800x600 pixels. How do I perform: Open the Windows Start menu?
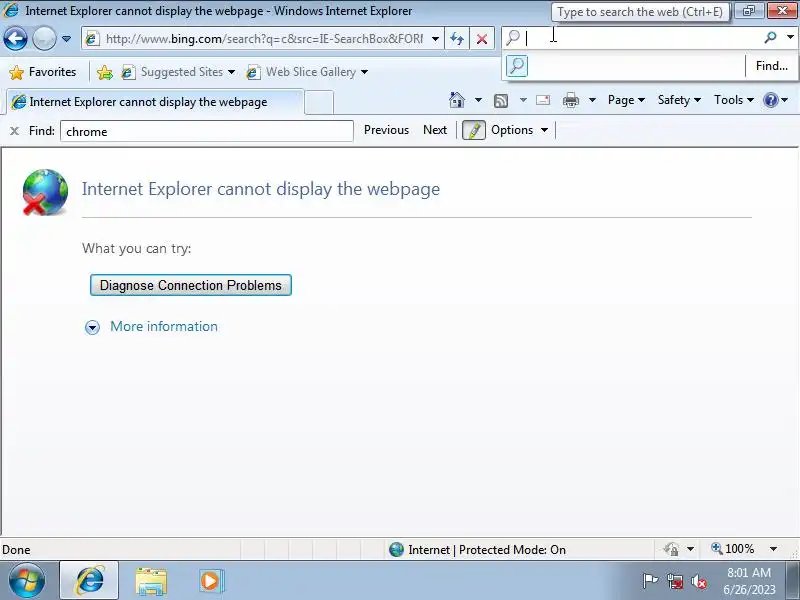coord(27,581)
